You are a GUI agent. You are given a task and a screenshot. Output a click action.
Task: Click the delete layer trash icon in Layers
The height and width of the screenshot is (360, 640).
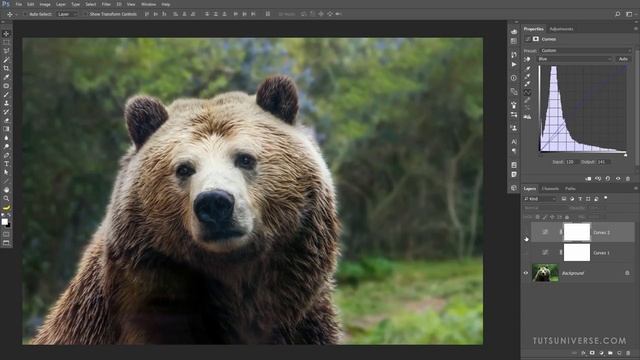pos(628,353)
